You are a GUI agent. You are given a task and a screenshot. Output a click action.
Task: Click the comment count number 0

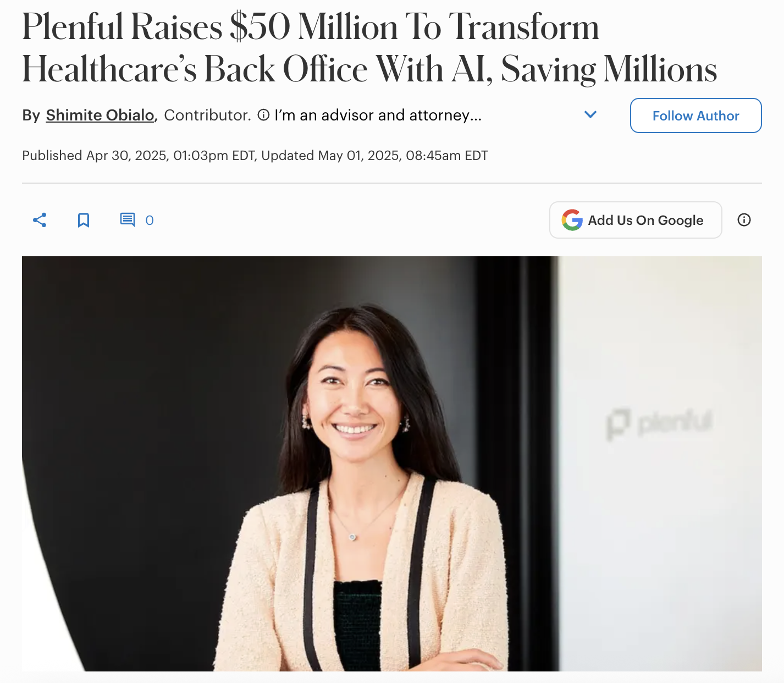(150, 220)
